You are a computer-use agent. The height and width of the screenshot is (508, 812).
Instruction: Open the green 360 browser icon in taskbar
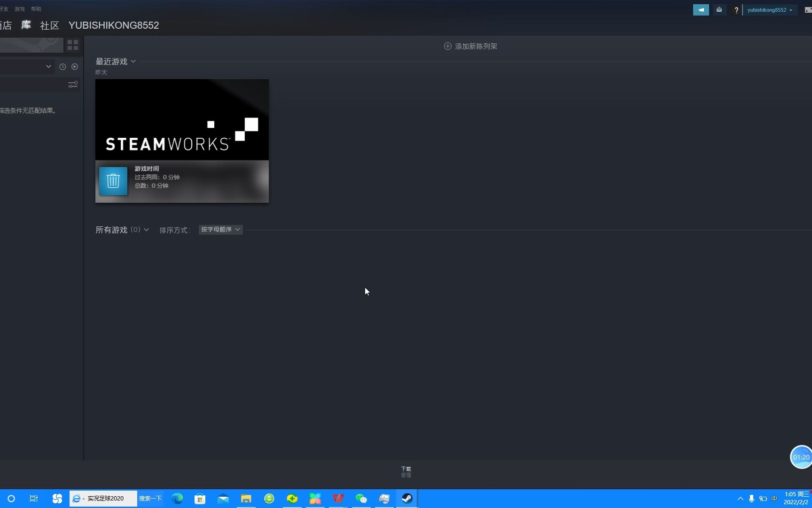269,499
